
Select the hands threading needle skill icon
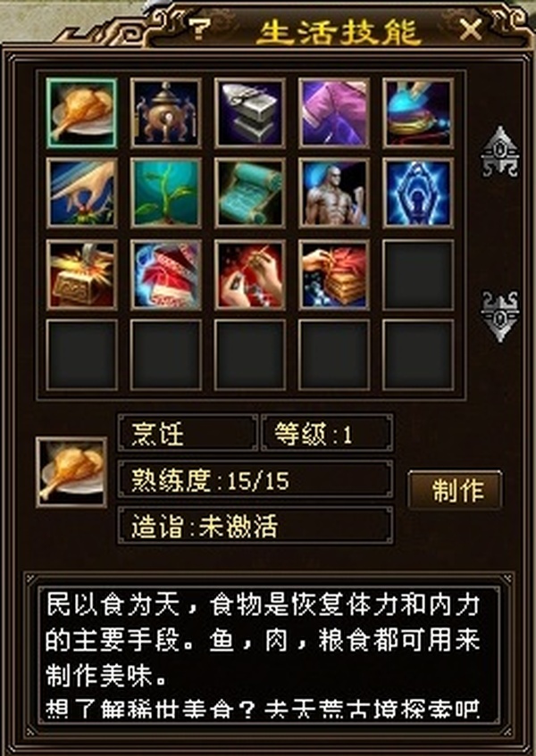coord(250,275)
